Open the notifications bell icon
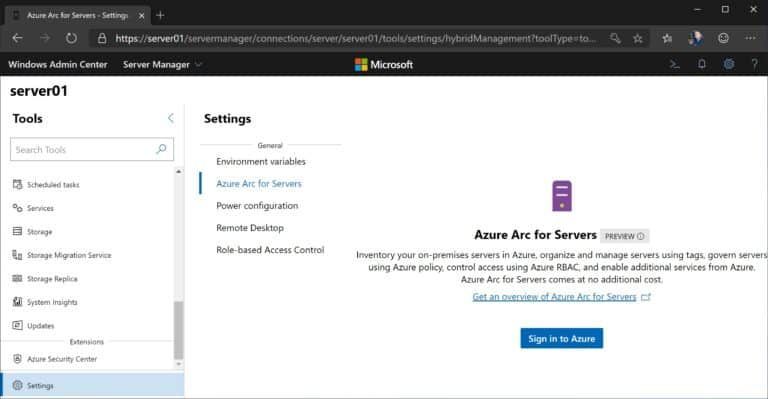The height and width of the screenshot is (399, 768). coord(702,64)
